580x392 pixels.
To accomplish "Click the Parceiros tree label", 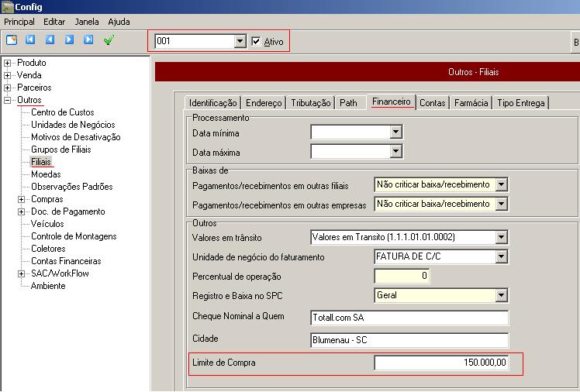I will click(34, 88).
